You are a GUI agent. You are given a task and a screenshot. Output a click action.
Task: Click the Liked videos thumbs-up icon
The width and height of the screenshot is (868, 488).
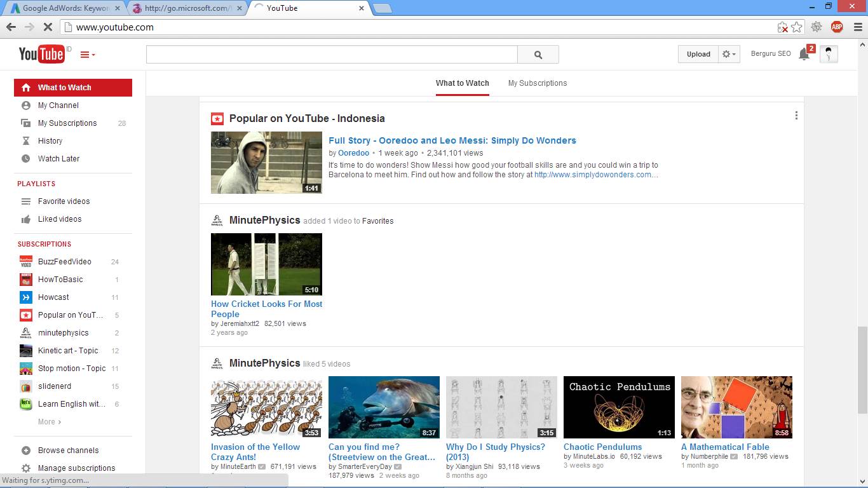pos(26,219)
